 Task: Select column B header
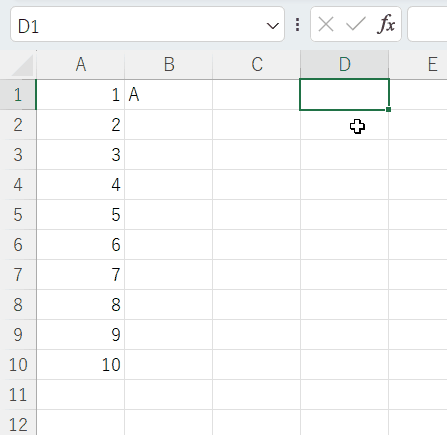(169, 64)
